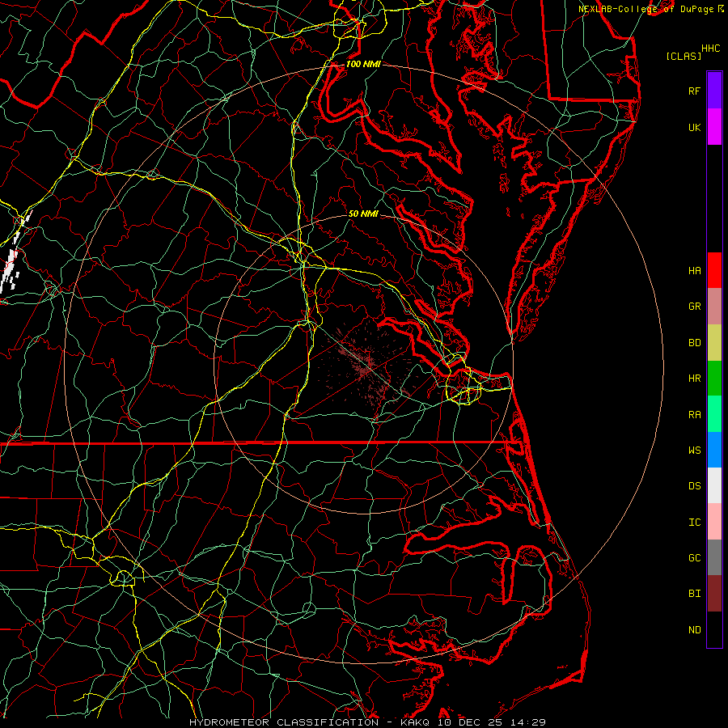Image resolution: width=728 pixels, height=728 pixels.
Task: Click the brown biological echo cluster near radar center
Action: pyautogui.click(x=365, y=365)
